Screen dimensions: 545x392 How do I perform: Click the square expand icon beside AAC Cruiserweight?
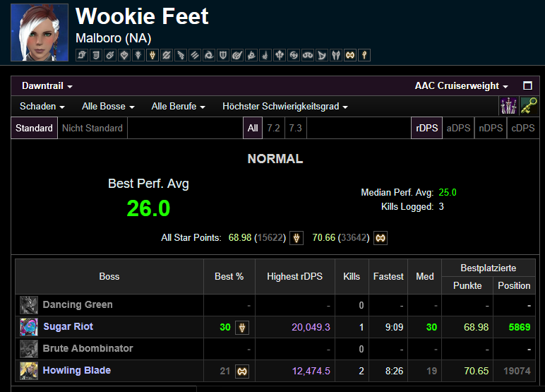[527, 85]
